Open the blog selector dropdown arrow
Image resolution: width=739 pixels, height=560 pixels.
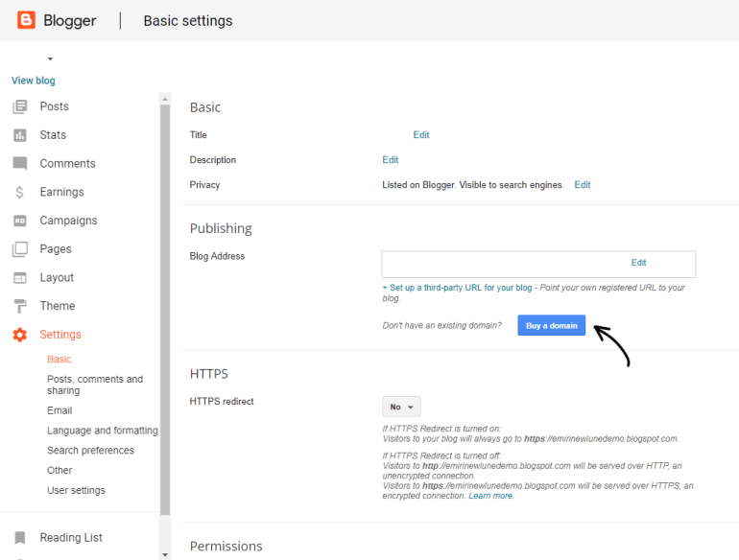click(50, 58)
